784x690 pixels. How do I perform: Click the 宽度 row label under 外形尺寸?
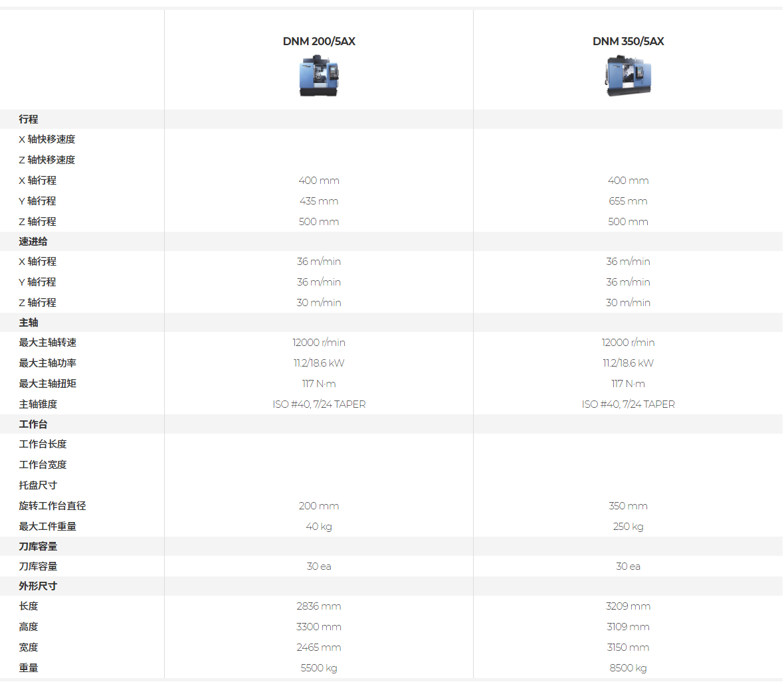point(29,647)
